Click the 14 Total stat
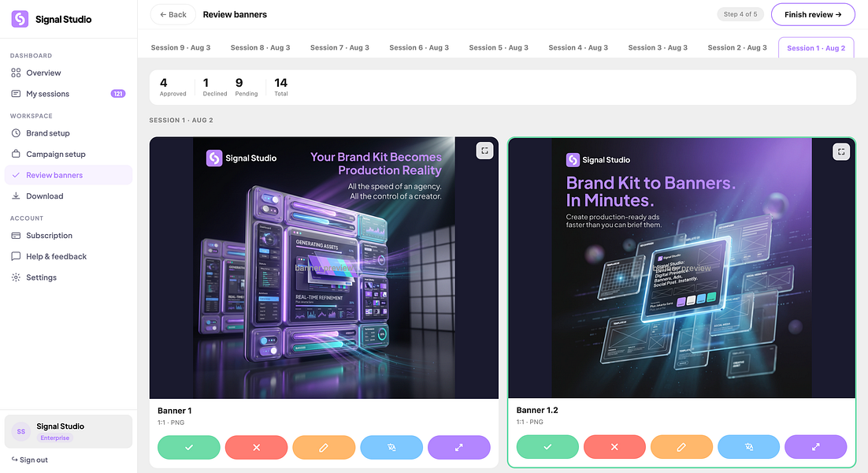 coord(280,87)
